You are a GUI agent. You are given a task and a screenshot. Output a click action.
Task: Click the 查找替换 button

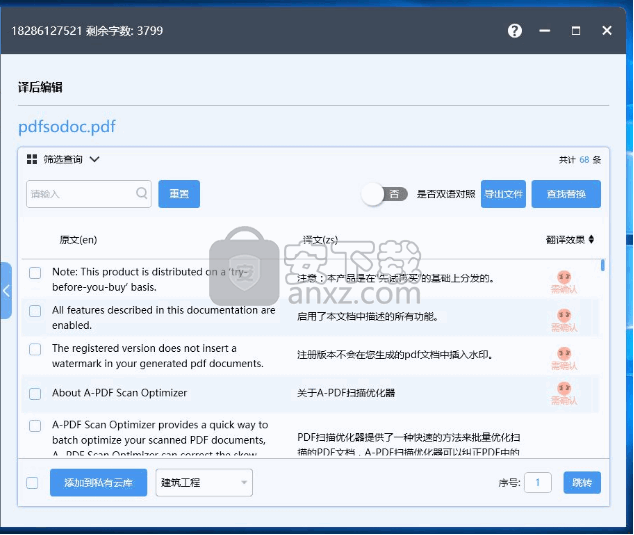tap(566, 194)
